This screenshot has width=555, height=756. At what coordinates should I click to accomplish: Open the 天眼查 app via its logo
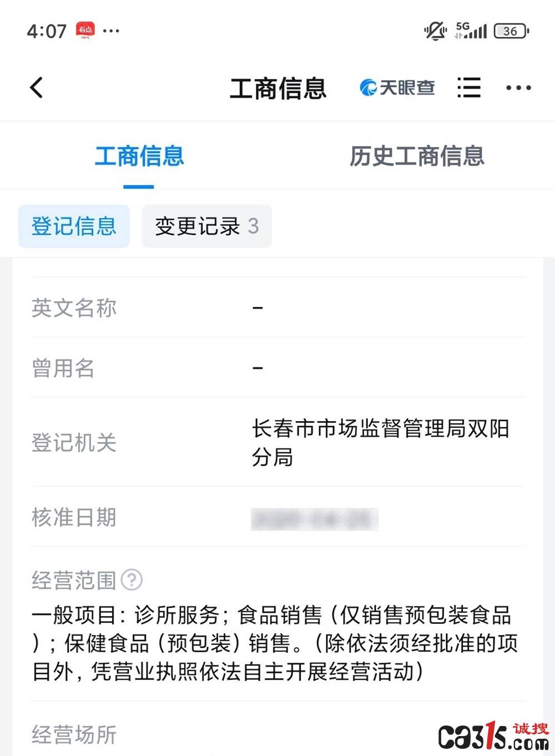[397, 87]
